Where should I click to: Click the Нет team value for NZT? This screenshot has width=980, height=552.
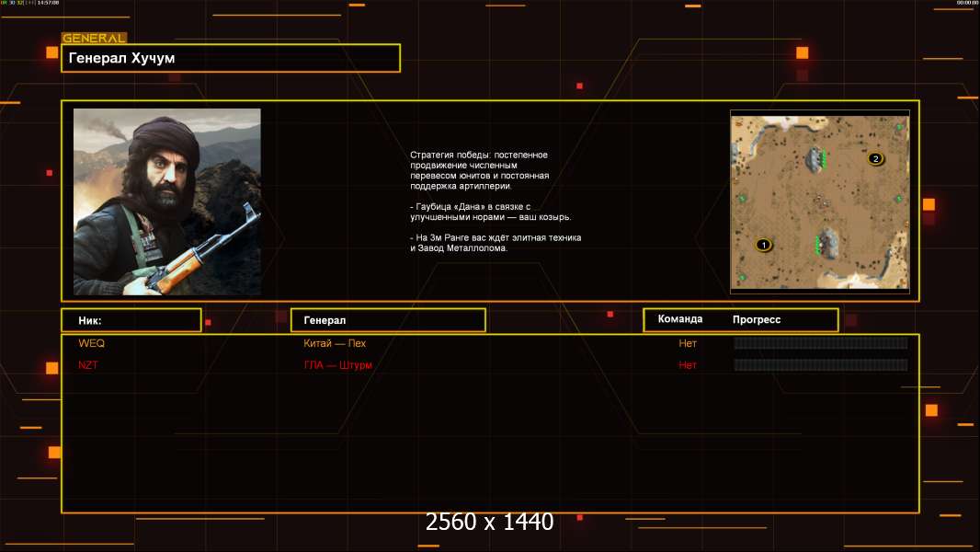point(688,365)
